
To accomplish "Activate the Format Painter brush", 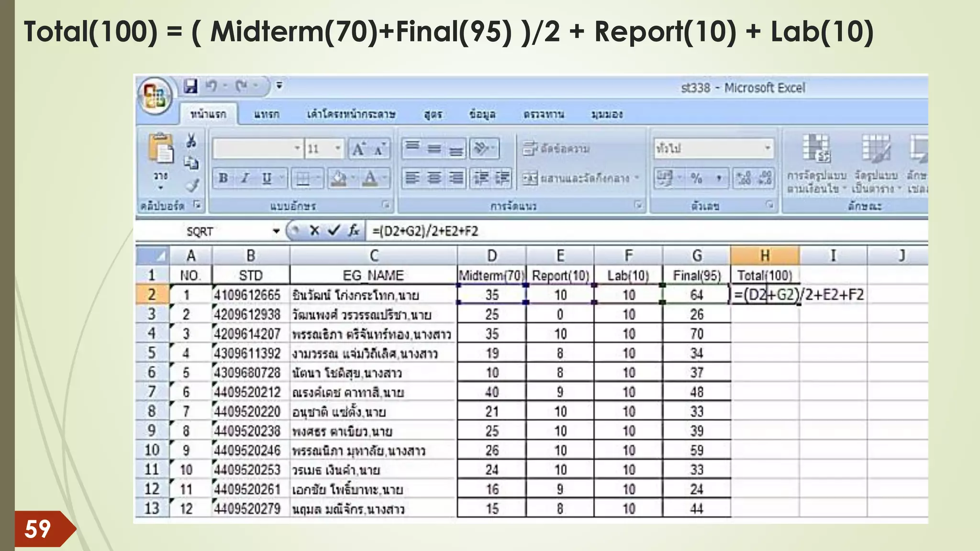I will pyautogui.click(x=192, y=186).
